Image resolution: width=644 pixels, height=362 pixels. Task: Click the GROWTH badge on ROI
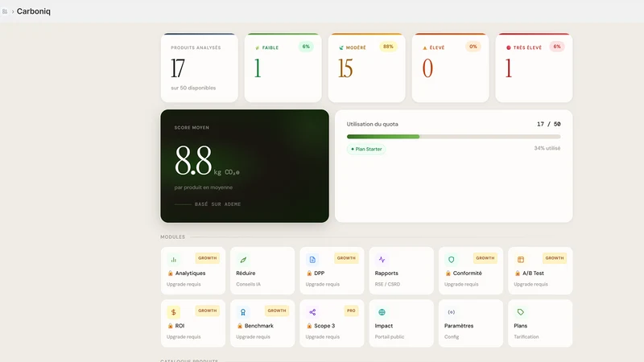pos(208,311)
